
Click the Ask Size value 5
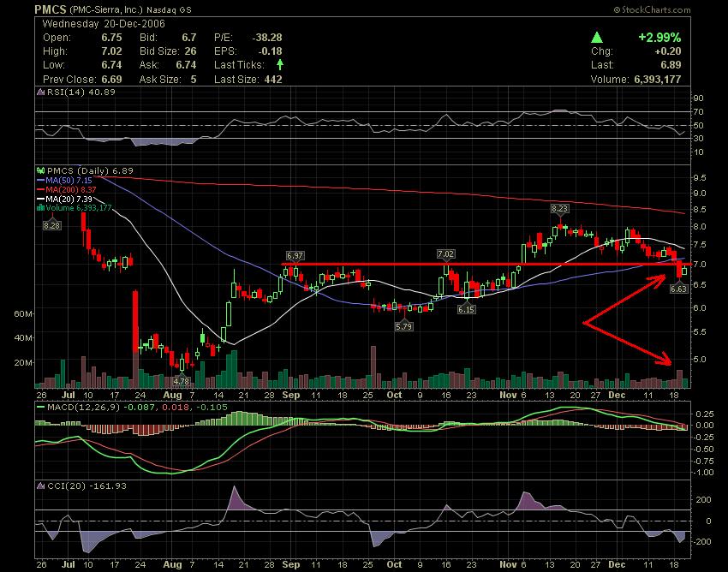194,80
